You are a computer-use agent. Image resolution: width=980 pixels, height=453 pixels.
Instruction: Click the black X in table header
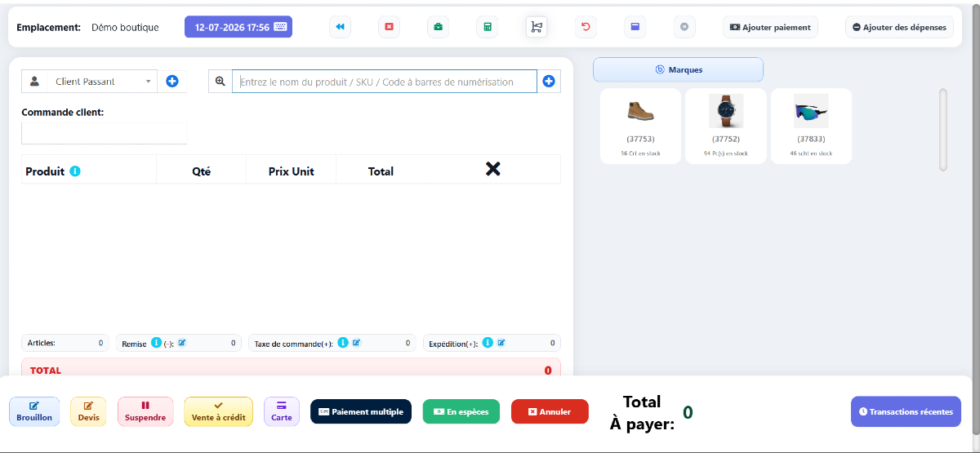[493, 169]
